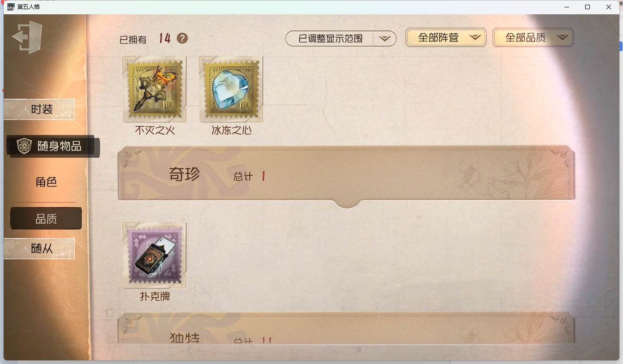This screenshot has width=623, height=364.
Task: Select the 扑克牌 card stamp
Action: 155,255
